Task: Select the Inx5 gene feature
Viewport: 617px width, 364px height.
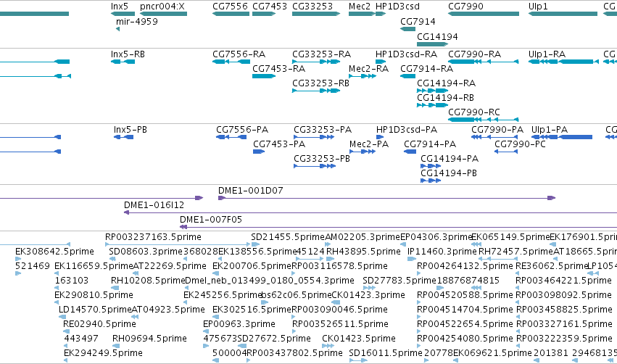Action: (x=123, y=14)
